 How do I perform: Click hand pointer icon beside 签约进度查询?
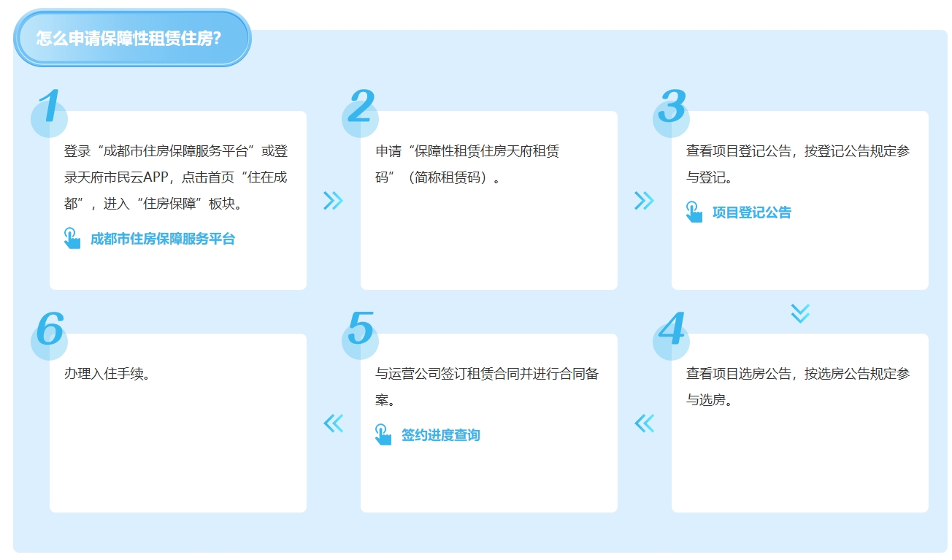(x=383, y=435)
